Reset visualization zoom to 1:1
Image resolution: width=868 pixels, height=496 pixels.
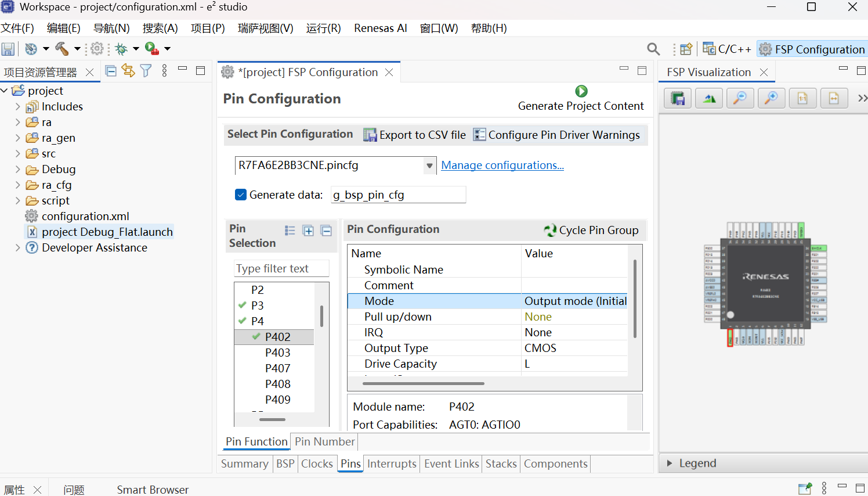coord(802,98)
